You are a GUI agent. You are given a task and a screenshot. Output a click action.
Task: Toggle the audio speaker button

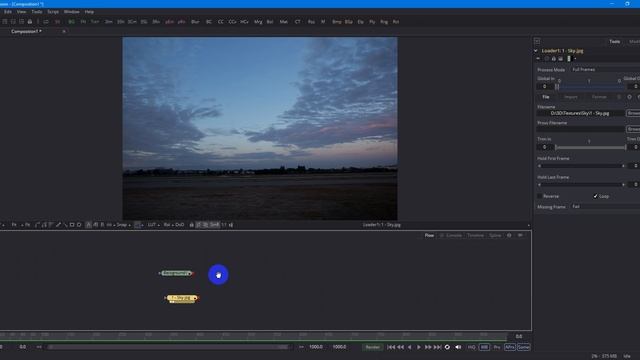[458, 347]
